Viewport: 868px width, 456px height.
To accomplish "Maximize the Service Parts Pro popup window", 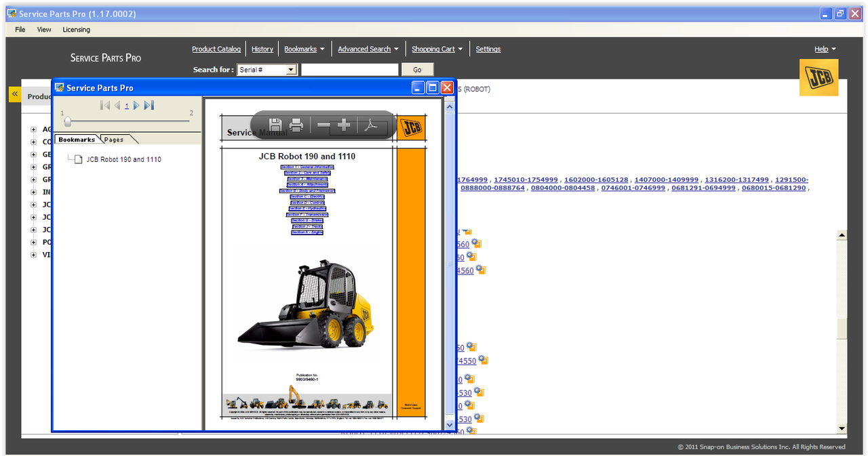I will (433, 87).
